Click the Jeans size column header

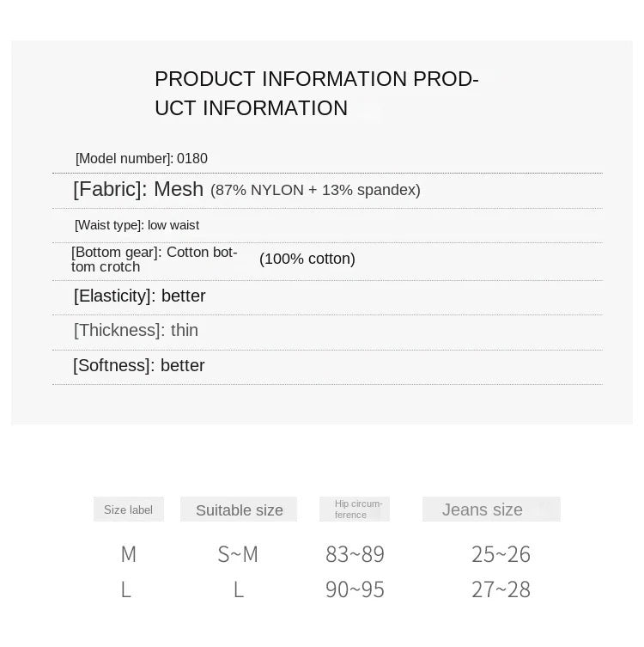[x=483, y=510]
